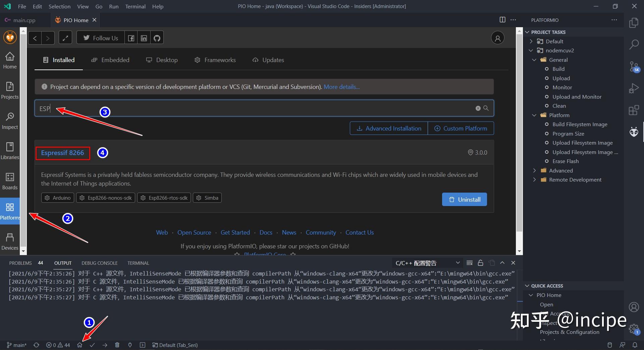Collapse the General tasks folder

click(x=534, y=60)
